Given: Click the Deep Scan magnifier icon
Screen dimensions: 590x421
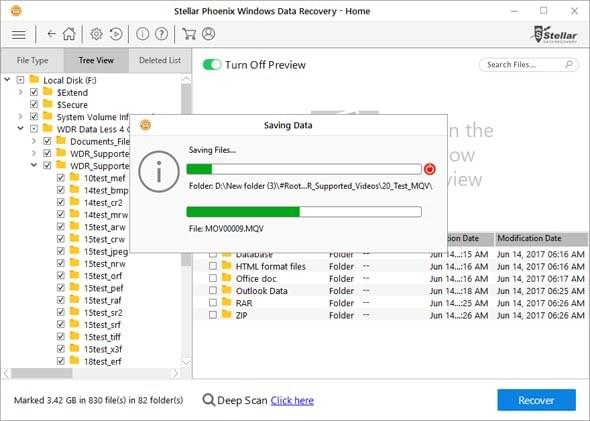Looking at the screenshot, I should point(209,400).
